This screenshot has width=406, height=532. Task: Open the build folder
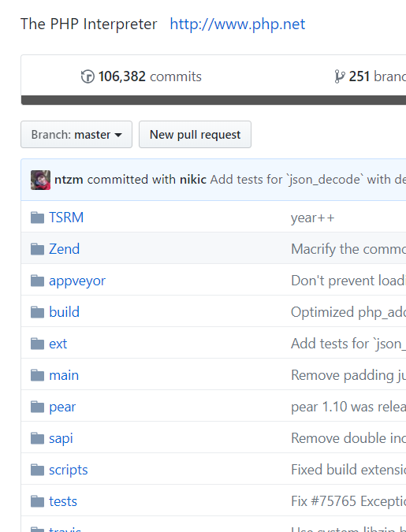click(x=64, y=312)
